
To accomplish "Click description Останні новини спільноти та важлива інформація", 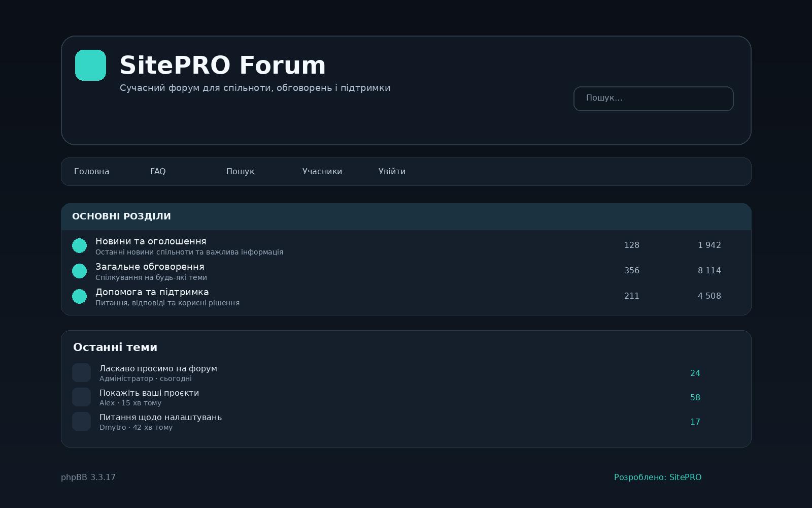I will [189, 252].
